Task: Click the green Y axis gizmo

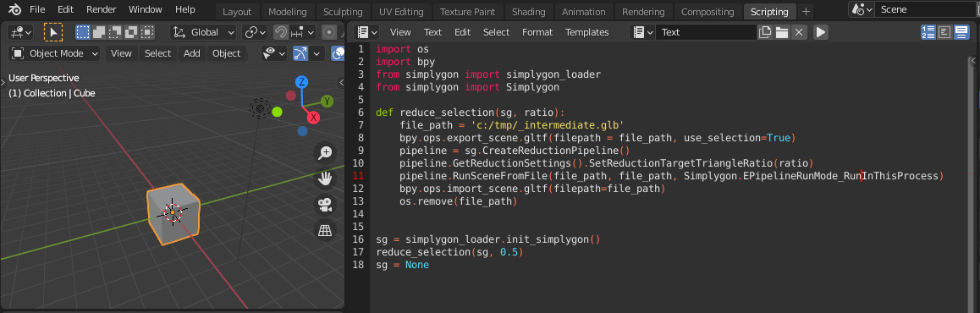Action: pos(328,102)
